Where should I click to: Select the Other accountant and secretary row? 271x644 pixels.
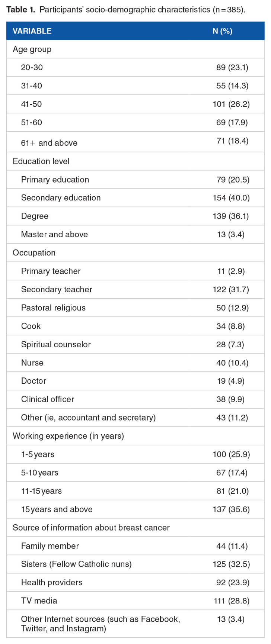click(x=88, y=418)
